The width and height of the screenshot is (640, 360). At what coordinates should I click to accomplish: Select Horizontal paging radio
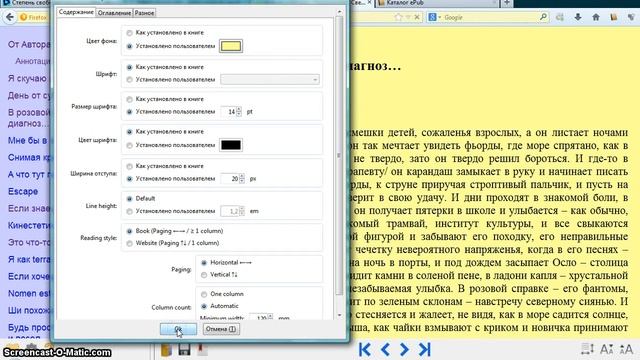coord(204,263)
